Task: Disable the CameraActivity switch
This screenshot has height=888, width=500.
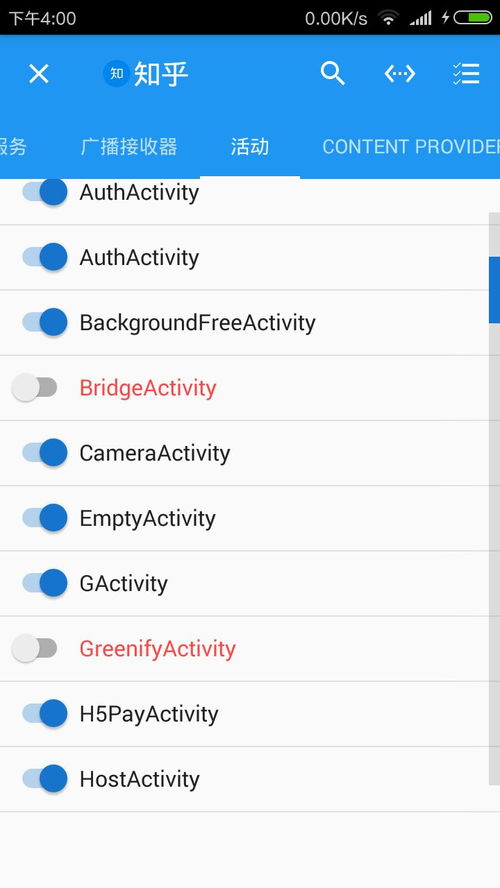Action: [x=45, y=453]
